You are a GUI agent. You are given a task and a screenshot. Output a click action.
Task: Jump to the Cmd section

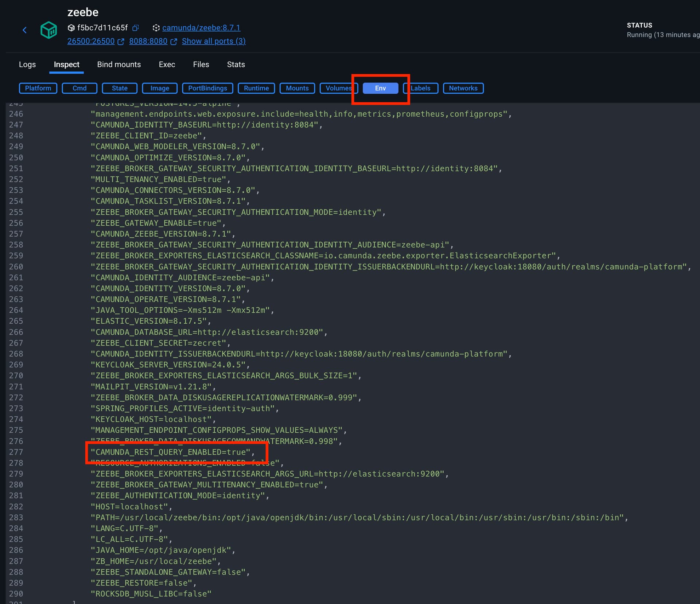click(x=79, y=88)
